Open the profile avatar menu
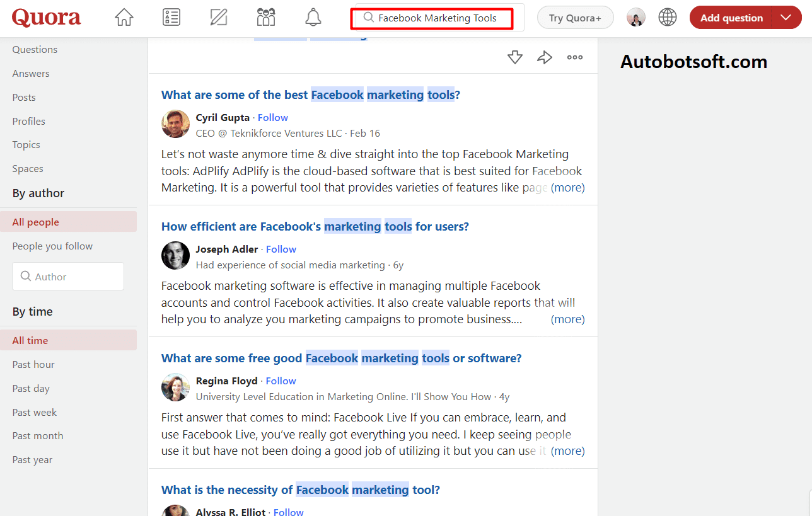The image size is (812, 516). [x=636, y=18]
